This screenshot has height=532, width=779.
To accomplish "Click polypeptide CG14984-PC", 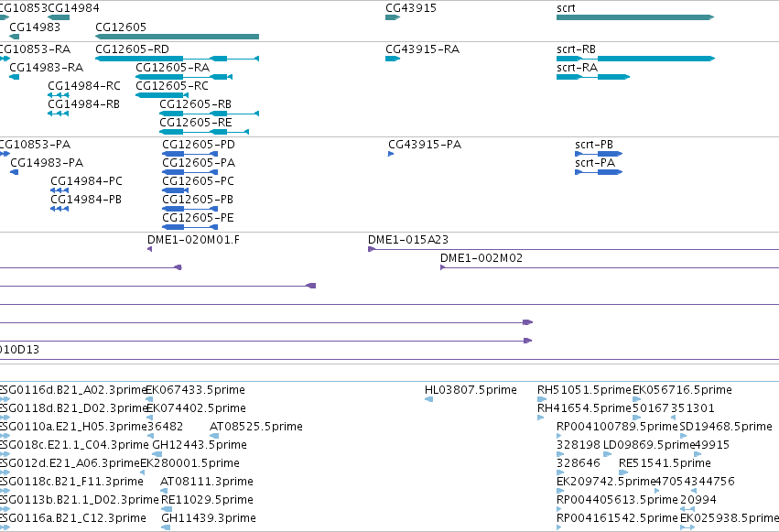I will tap(60, 190).
